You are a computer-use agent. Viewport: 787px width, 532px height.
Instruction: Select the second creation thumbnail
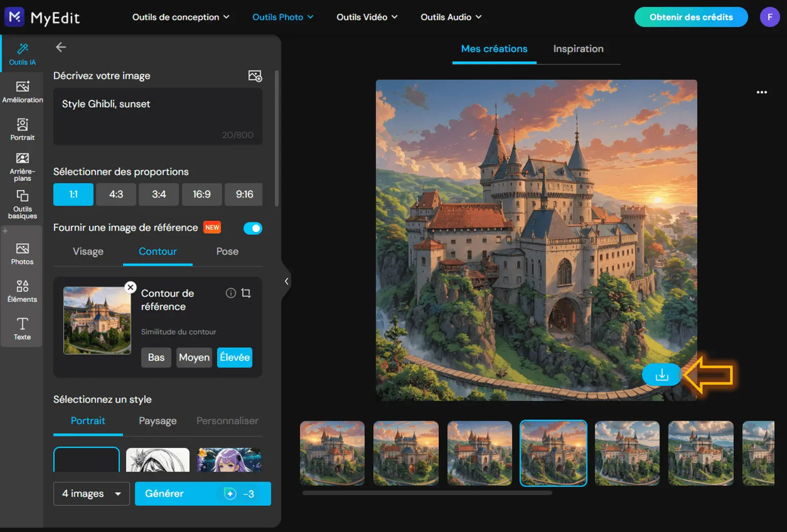click(406, 453)
